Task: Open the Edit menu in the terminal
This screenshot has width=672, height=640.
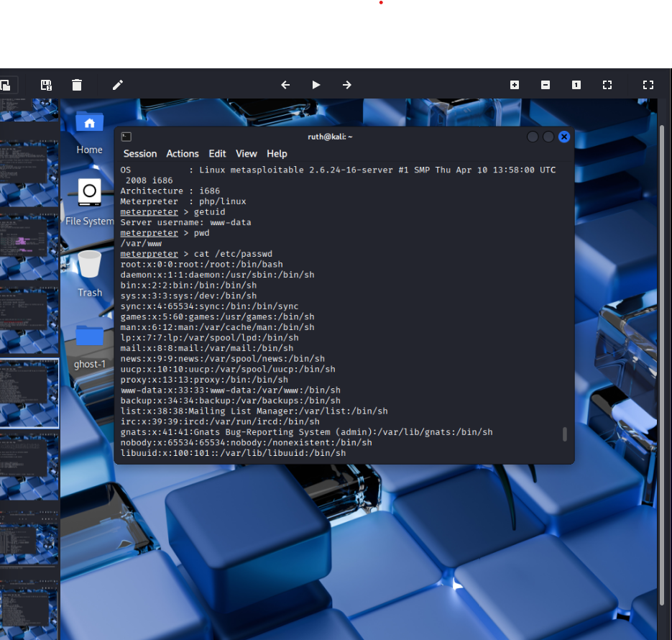Action: [217, 153]
